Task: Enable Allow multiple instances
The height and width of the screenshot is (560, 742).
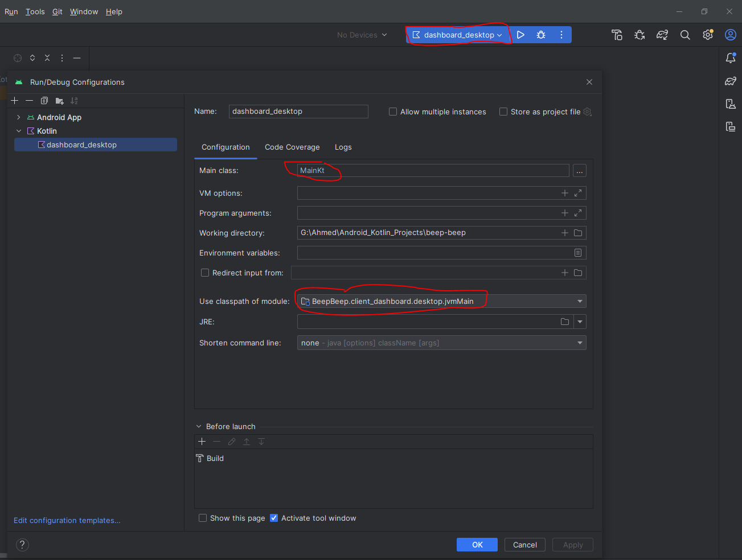Action: click(392, 112)
